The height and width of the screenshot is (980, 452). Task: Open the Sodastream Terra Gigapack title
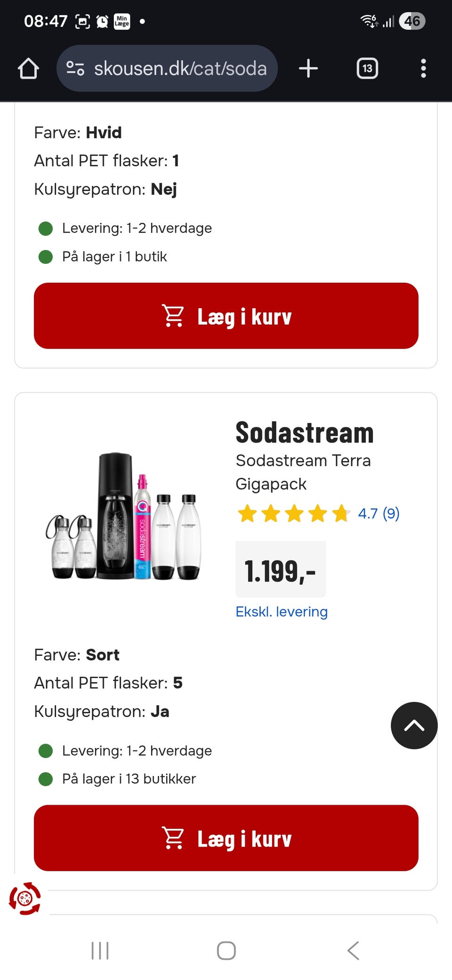(x=303, y=472)
